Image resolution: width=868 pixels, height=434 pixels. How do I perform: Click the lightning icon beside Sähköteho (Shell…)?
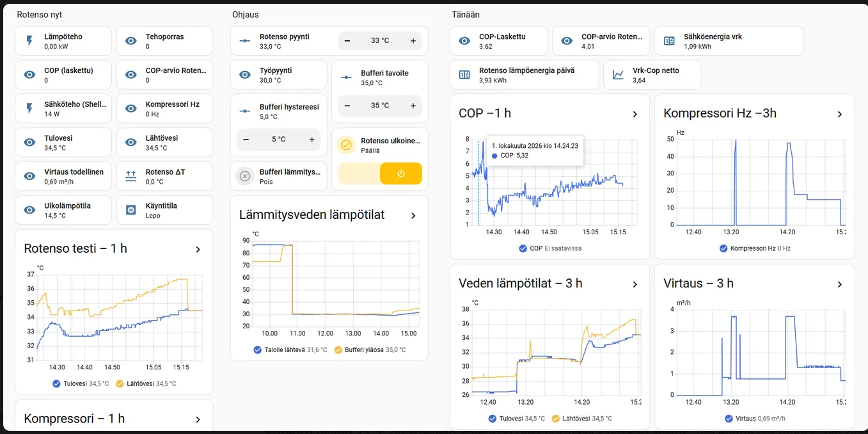[29, 109]
